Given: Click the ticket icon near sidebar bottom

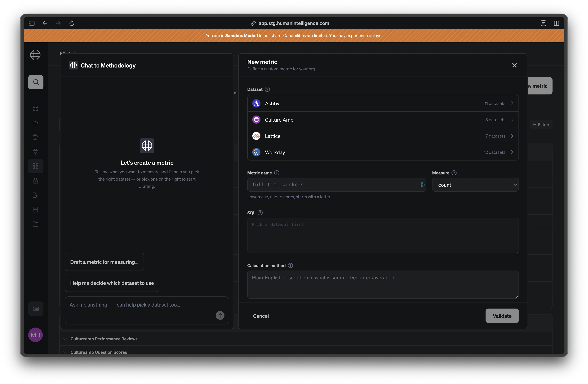Looking at the screenshot, I should pyautogui.click(x=36, y=309).
